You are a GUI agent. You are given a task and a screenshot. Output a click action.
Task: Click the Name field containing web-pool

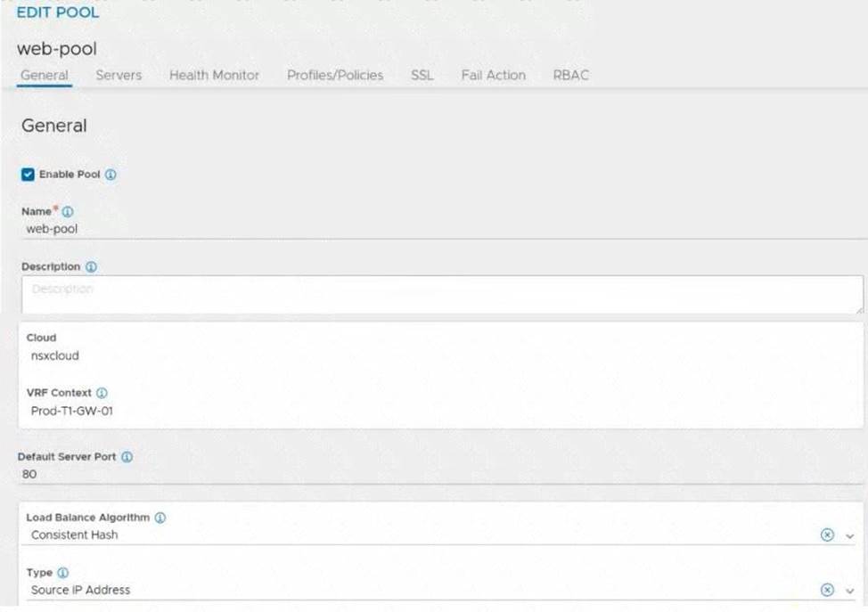point(356,229)
